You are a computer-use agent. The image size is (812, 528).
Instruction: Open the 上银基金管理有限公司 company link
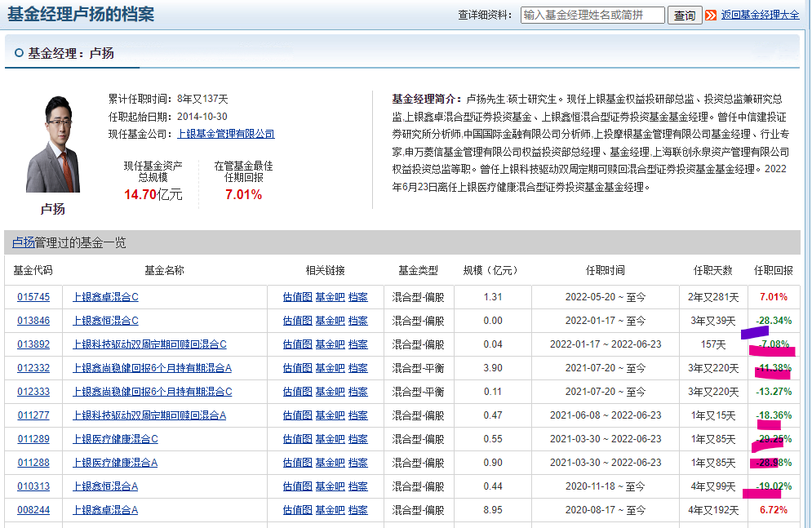pyautogui.click(x=226, y=134)
